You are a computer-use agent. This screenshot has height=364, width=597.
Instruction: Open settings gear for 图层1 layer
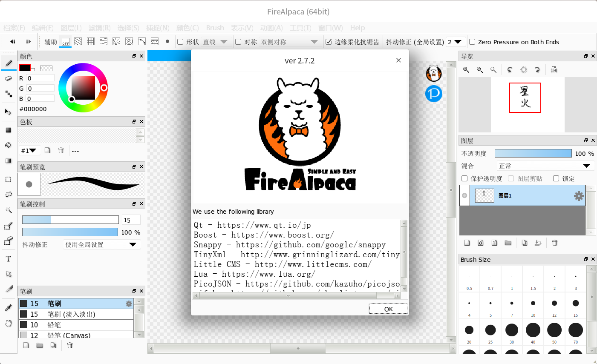(578, 196)
